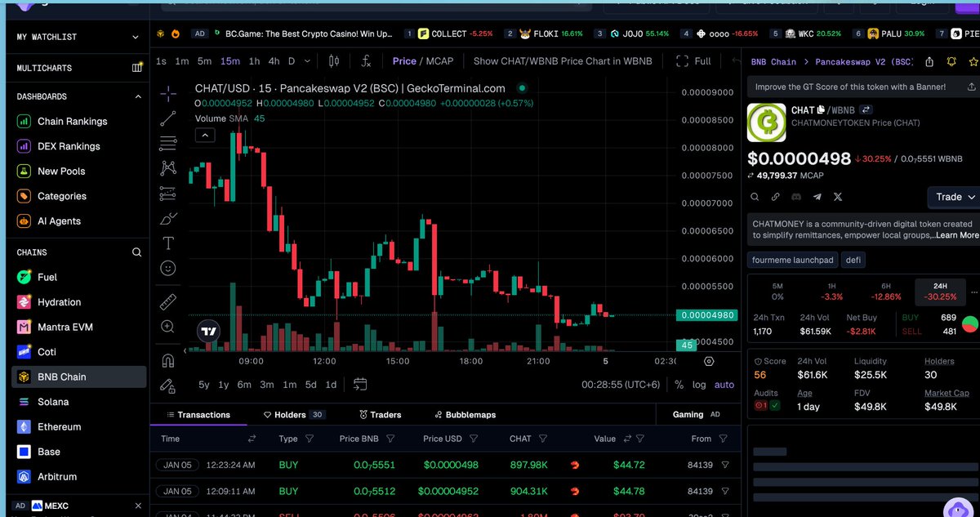Search chains with magnifier icon

tap(136, 252)
